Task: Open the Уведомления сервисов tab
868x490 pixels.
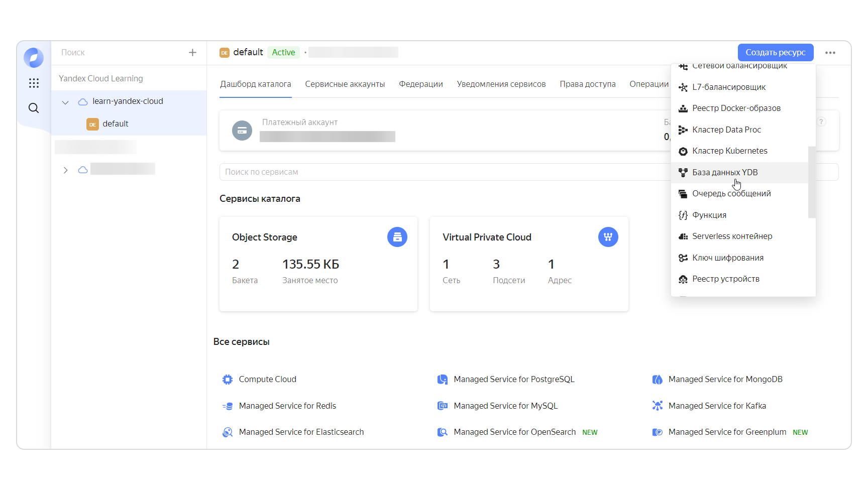Action: (x=501, y=84)
